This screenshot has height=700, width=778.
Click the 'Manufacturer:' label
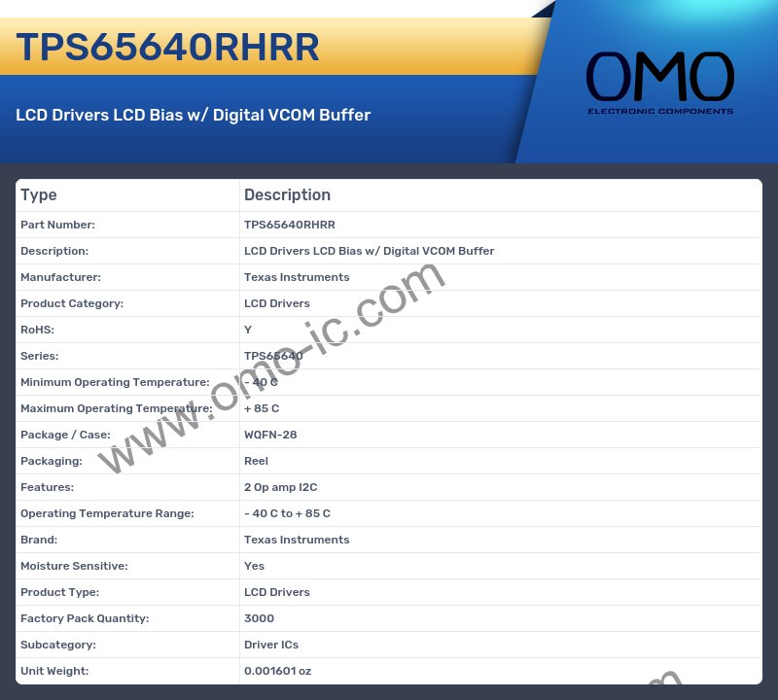(60, 277)
